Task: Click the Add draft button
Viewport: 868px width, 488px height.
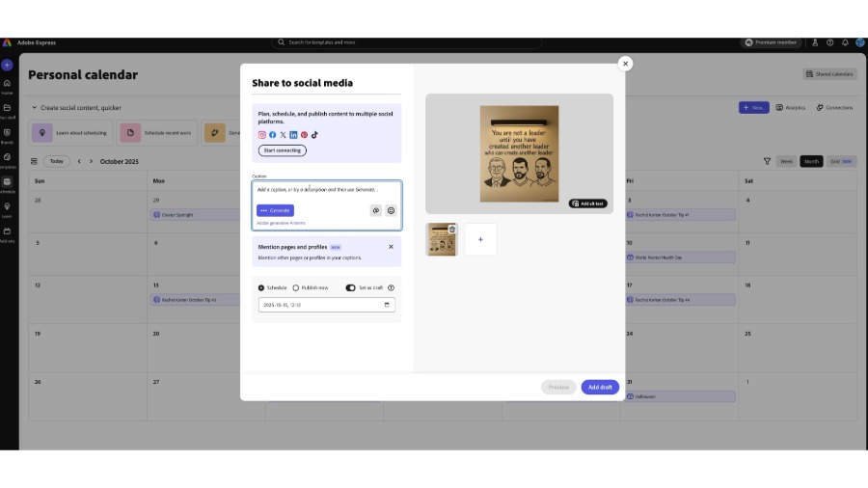Action: click(600, 388)
